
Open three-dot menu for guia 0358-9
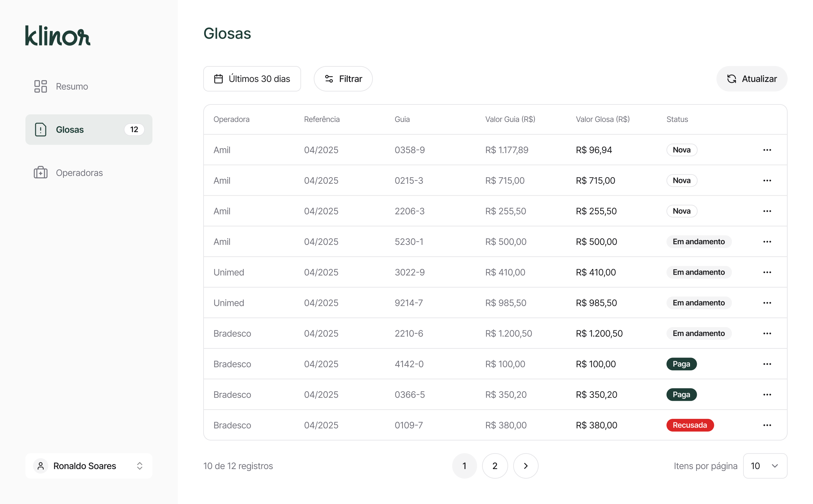(767, 150)
